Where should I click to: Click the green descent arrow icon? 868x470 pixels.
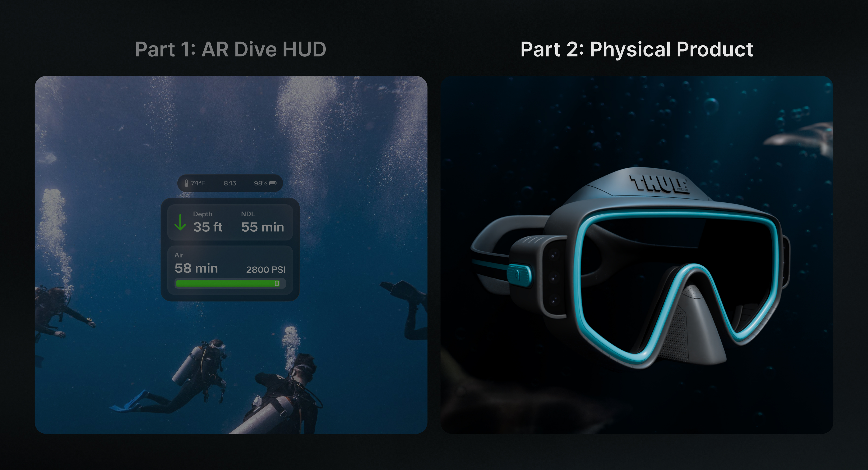coord(180,222)
